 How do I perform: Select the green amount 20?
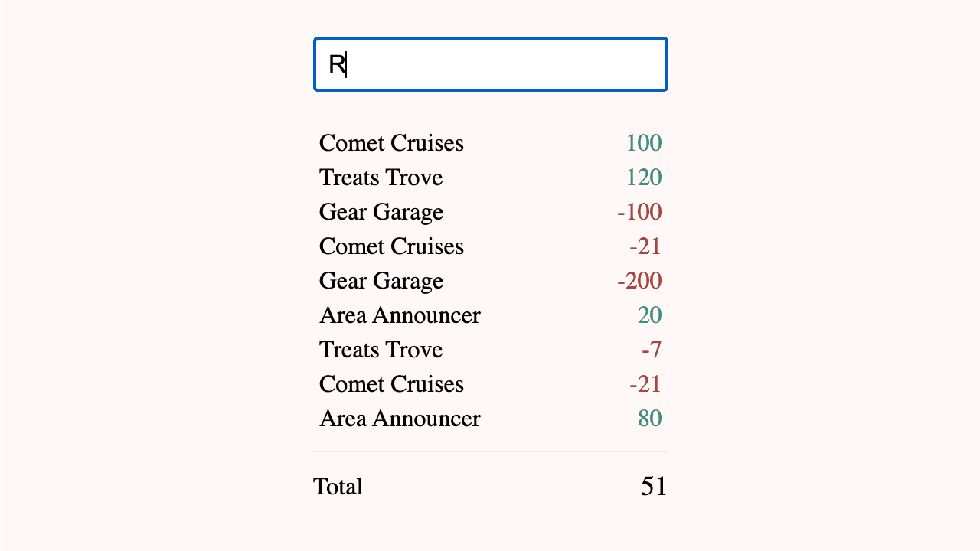[650, 315]
